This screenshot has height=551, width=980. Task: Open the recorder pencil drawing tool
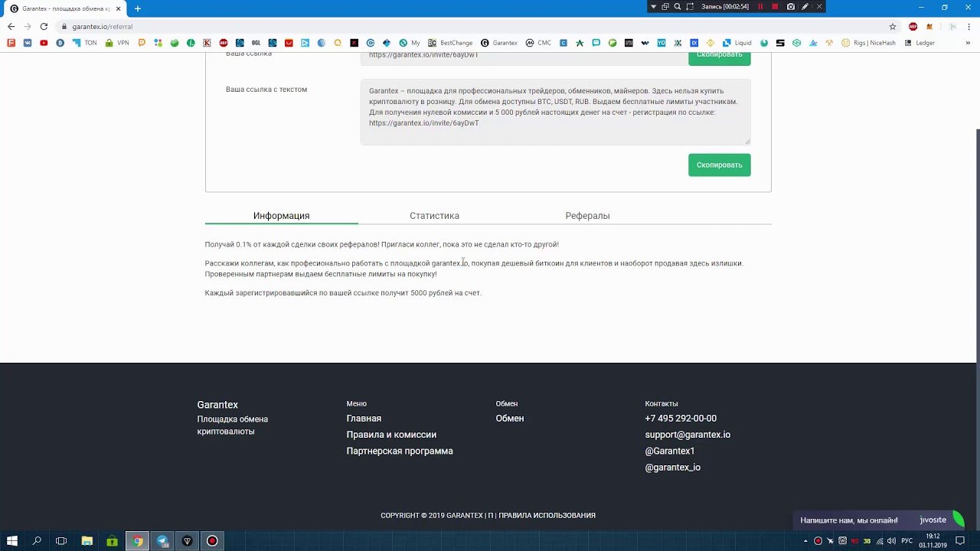tap(805, 6)
